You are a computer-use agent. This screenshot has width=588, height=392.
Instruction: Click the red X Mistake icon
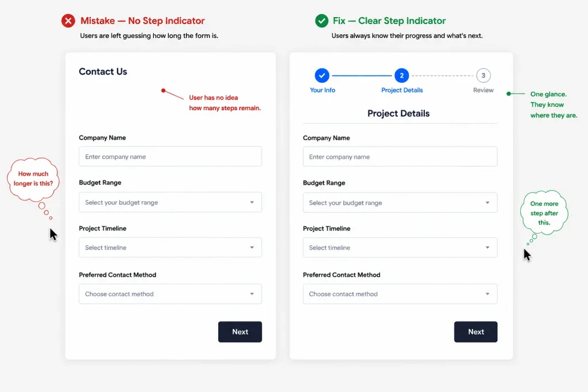(x=68, y=21)
